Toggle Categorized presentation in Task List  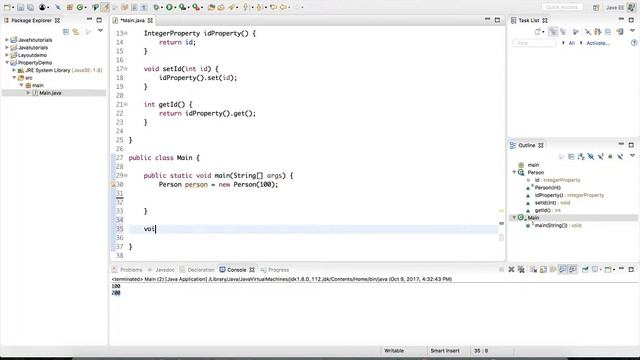[553, 31]
